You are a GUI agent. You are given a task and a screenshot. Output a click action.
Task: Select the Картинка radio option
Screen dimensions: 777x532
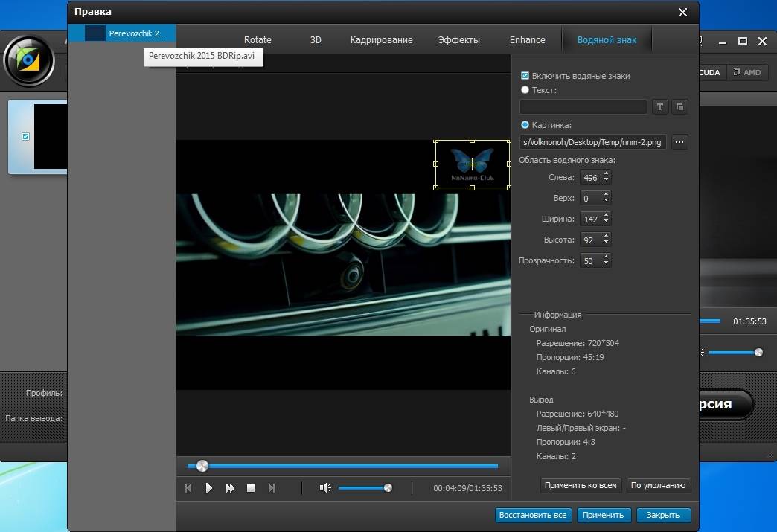pyautogui.click(x=525, y=125)
